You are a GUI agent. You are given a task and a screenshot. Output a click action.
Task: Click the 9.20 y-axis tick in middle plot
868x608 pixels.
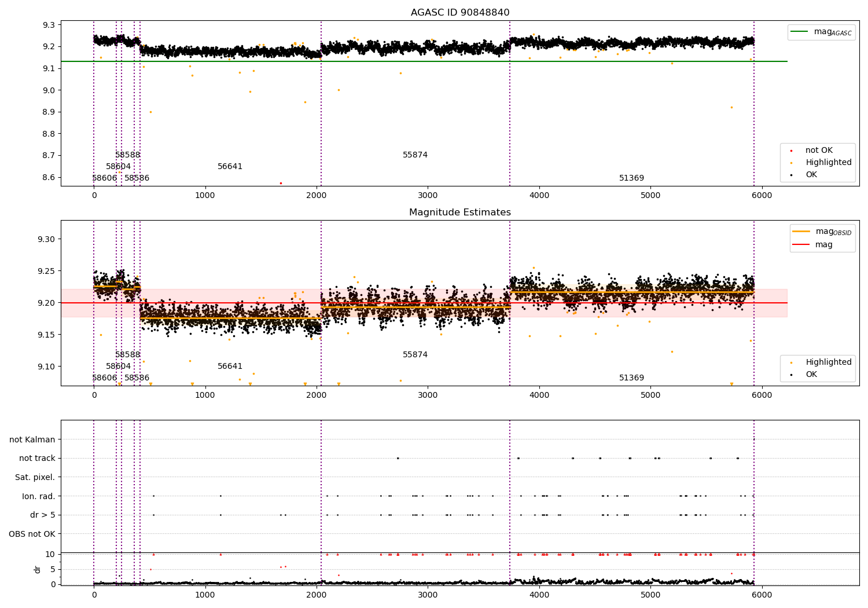(x=46, y=303)
